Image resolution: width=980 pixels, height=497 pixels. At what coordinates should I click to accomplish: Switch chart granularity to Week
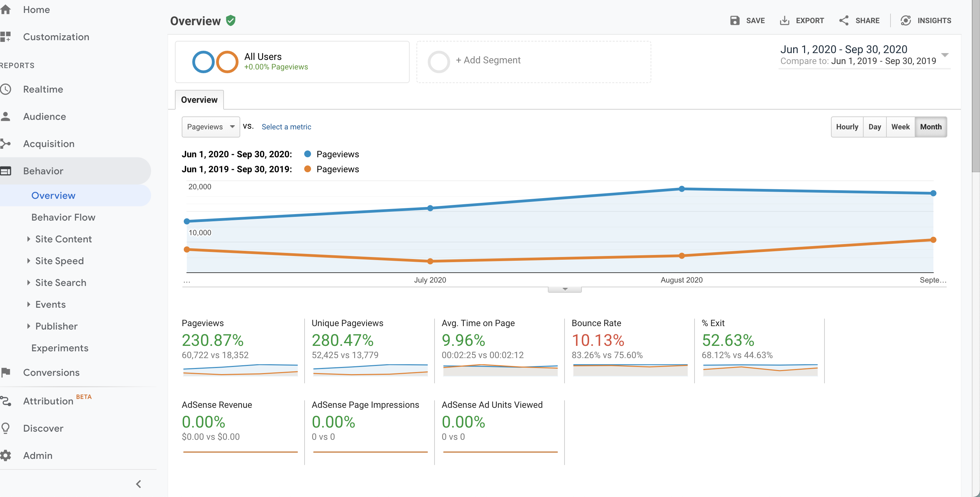click(900, 127)
